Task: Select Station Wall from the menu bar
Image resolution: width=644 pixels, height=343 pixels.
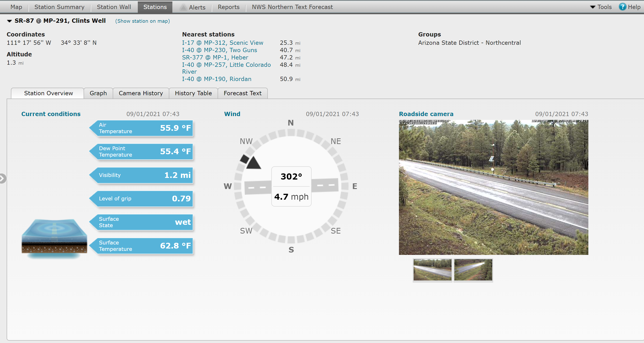Action: pos(114,7)
